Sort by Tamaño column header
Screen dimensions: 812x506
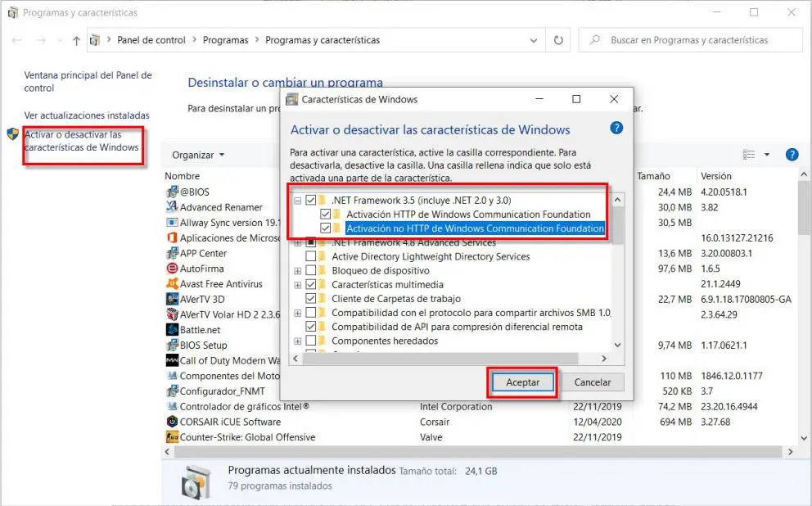[653, 176]
